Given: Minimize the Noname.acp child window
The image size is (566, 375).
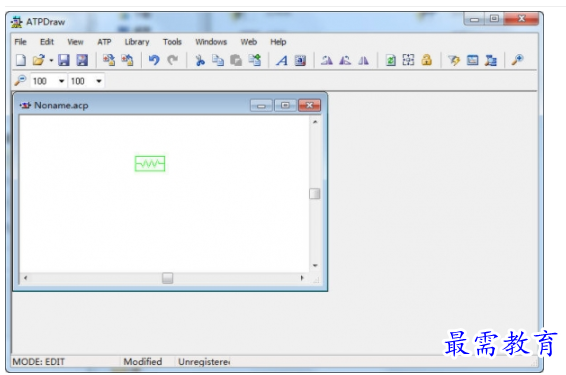Looking at the screenshot, I should pos(261,105).
